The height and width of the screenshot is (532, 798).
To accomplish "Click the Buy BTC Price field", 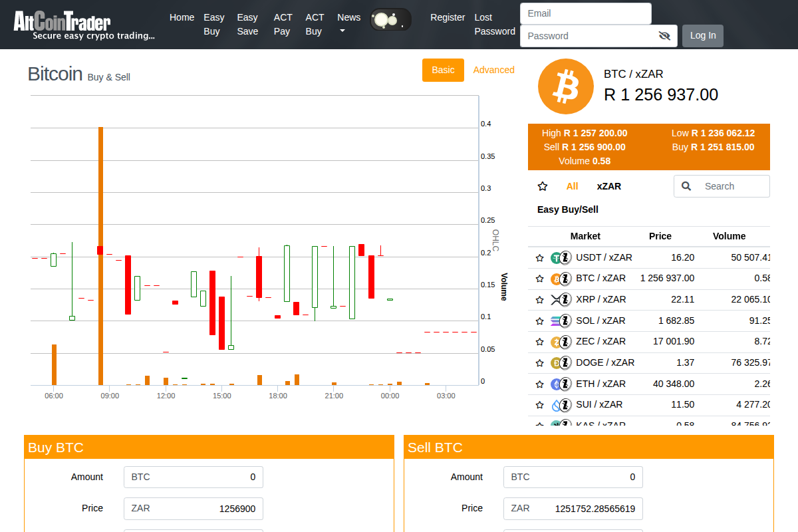I will click(194, 508).
